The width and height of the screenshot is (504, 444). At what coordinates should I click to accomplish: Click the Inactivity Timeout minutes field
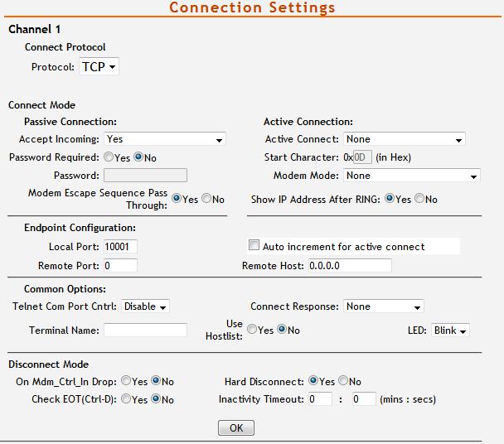[x=320, y=399]
